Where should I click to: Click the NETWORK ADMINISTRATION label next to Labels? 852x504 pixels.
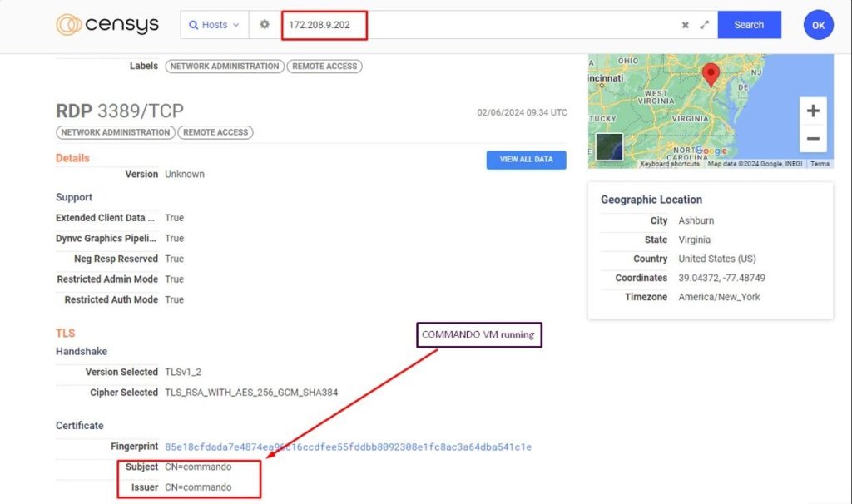pyautogui.click(x=225, y=67)
